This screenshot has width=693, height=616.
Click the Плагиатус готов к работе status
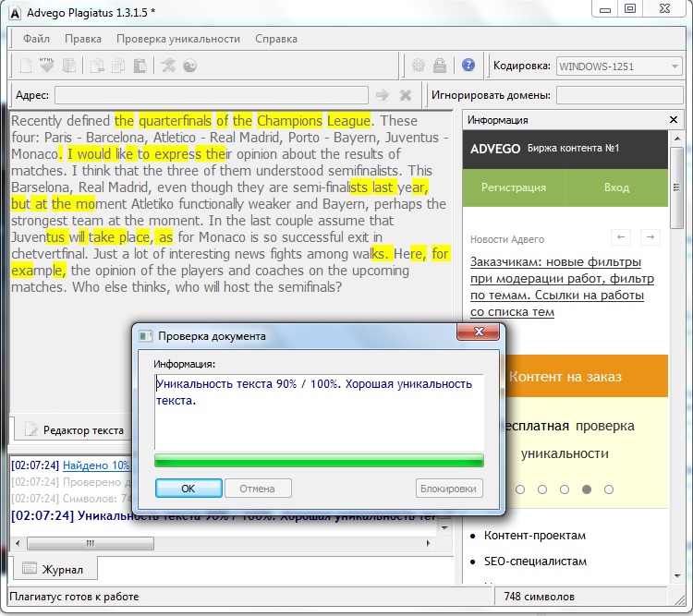pos(74,597)
